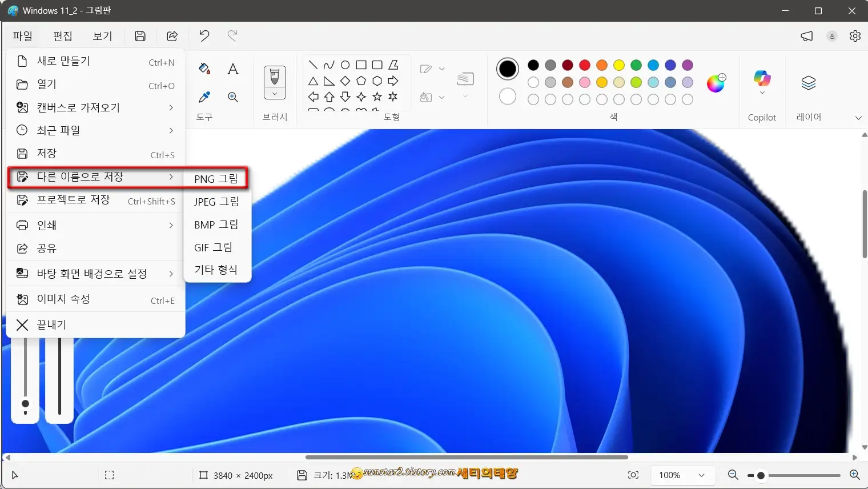The height and width of the screenshot is (489, 868).
Task: Save as BMP 그림
Action: (x=217, y=225)
